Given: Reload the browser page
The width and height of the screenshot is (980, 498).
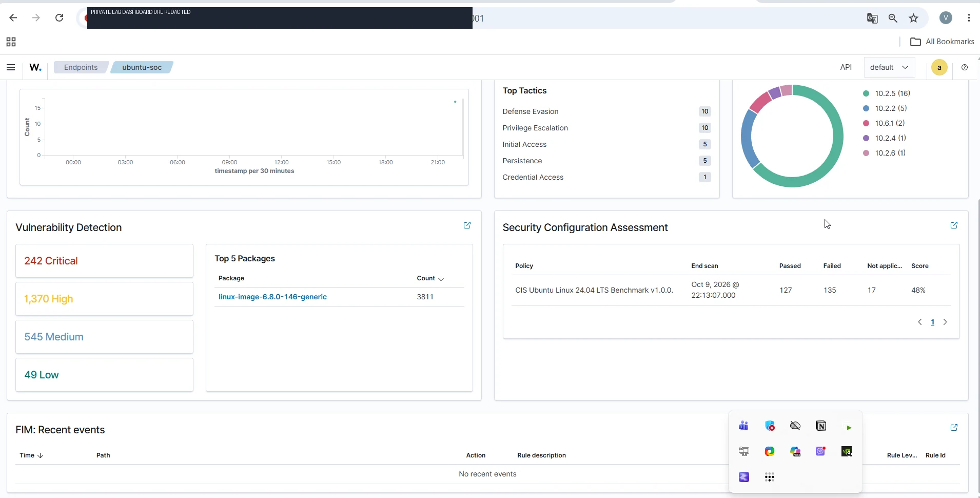Looking at the screenshot, I should pyautogui.click(x=60, y=18).
